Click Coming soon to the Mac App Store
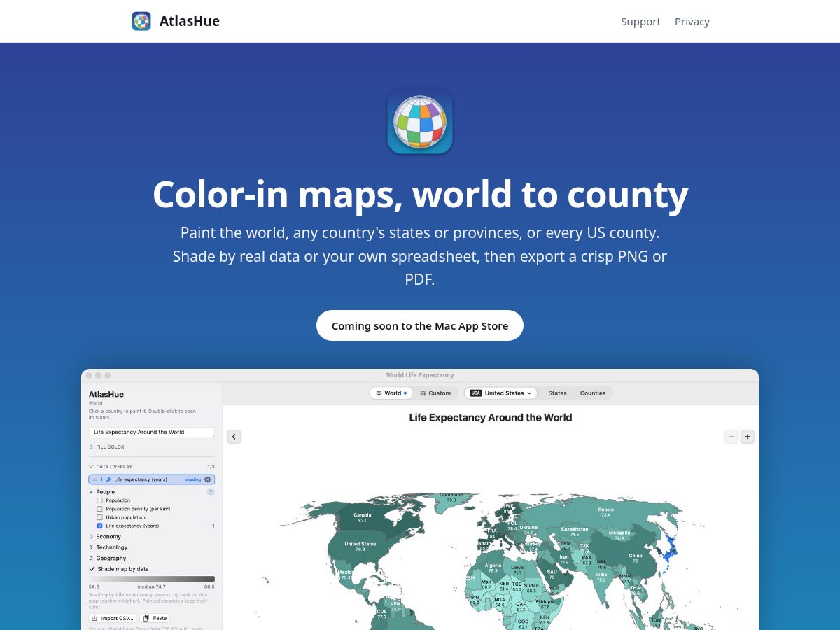Viewport: 840px width, 630px height. tap(420, 325)
